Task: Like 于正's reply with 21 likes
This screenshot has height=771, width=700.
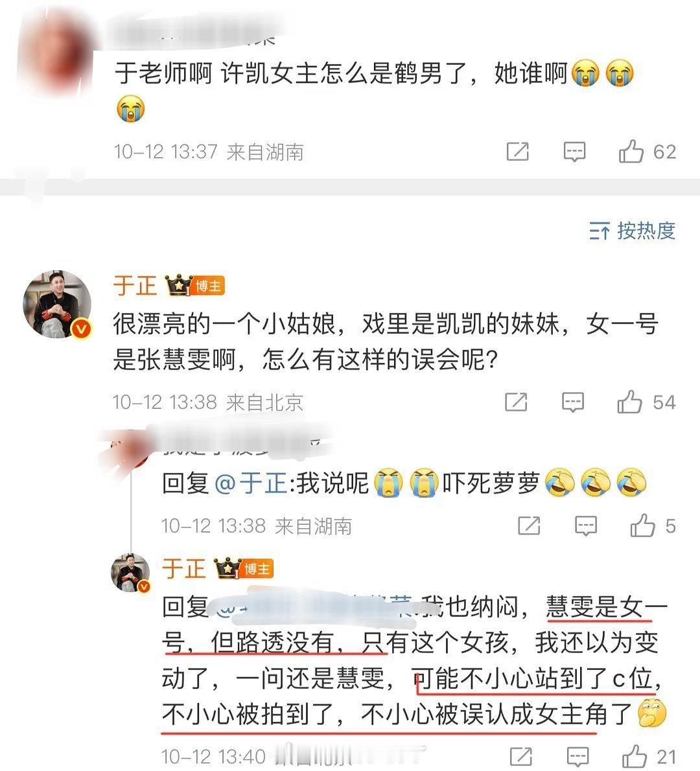Action: tap(635, 756)
